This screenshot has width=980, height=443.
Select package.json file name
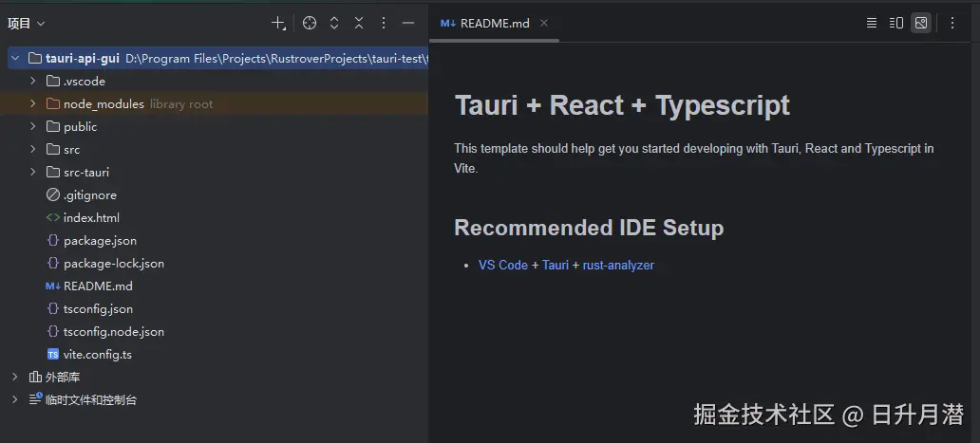(x=100, y=241)
